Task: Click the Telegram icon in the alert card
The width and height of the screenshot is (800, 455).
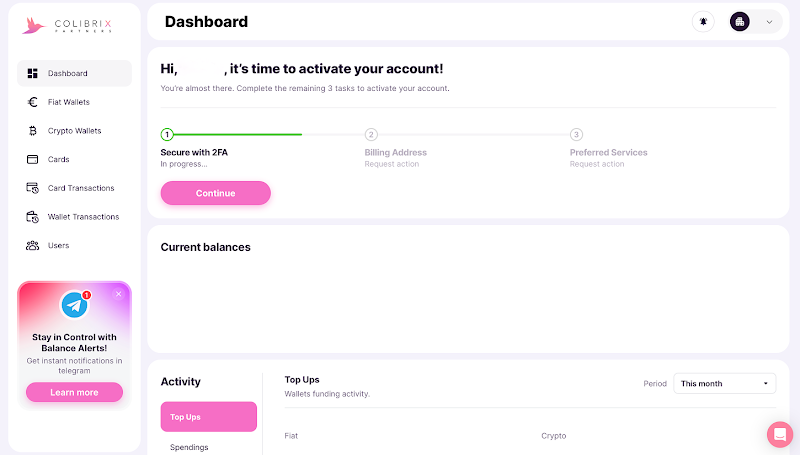Action: (x=74, y=304)
